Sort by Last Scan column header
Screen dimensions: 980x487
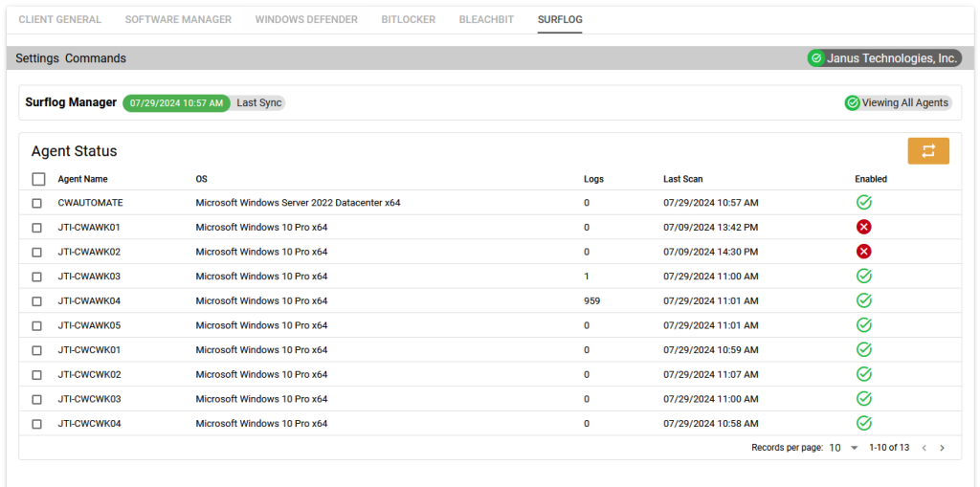[682, 179]
